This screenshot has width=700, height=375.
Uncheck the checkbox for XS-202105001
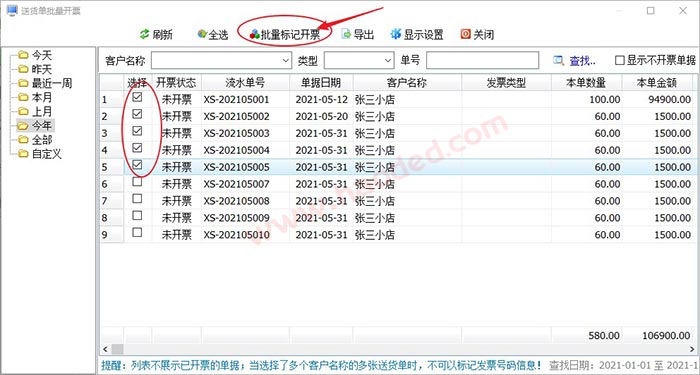click(138, 97)
